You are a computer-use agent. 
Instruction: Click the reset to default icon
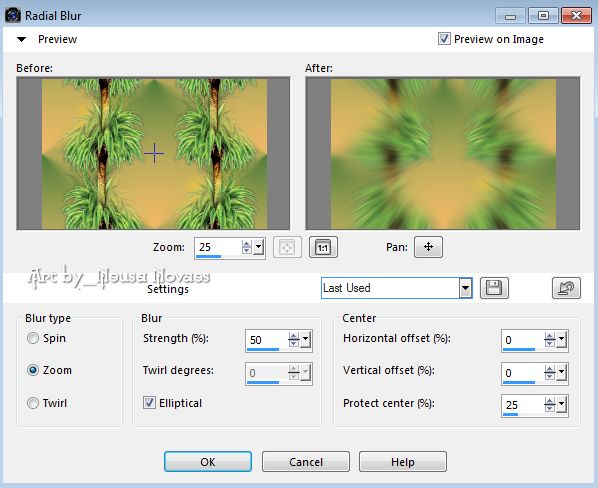pos(566,288)
